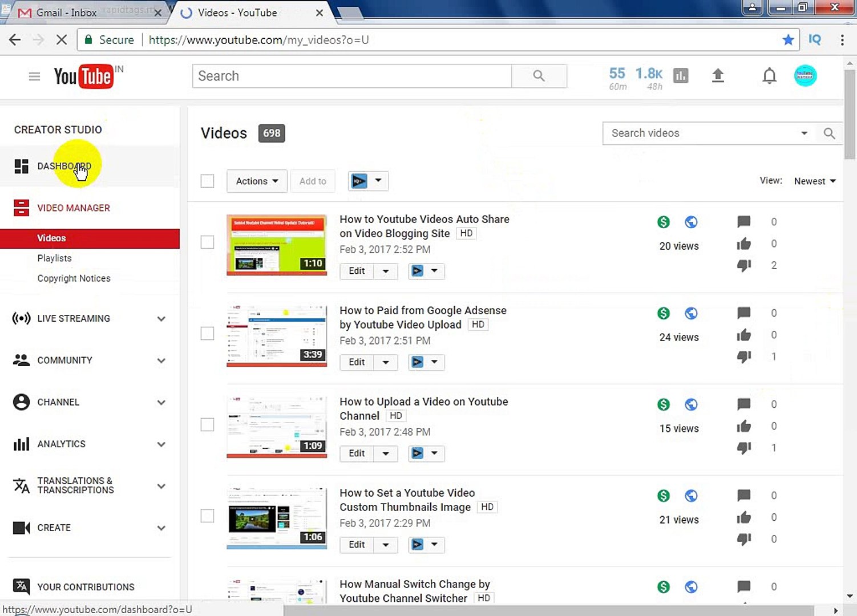This screenshot has width=857, height=616.
Task: Open Edit dropdown arrow for Auto Share video
Action: [386, 271]
